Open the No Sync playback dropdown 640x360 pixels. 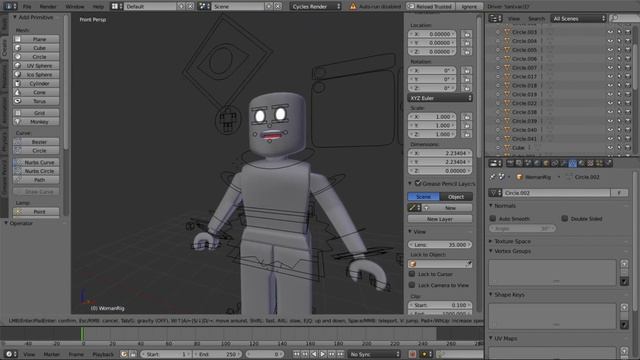374,354
